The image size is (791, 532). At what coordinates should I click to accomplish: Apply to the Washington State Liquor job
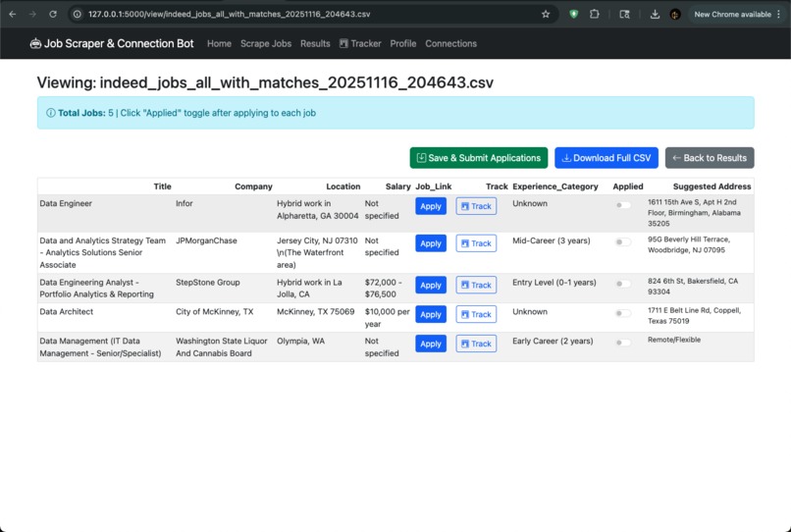tap(431, 344)
